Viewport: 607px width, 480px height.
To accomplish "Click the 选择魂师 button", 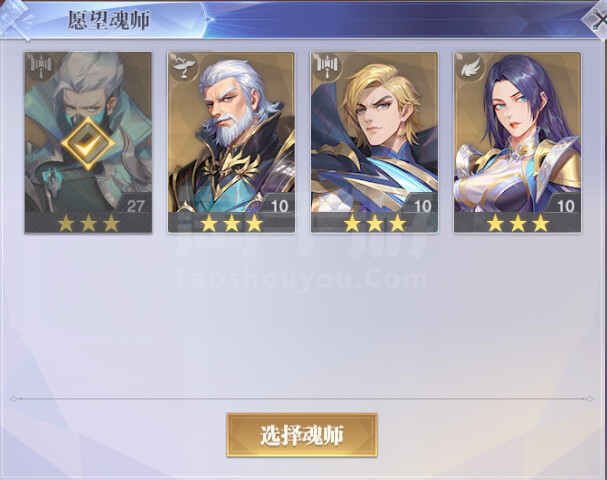I will click(x=302, y=435).
